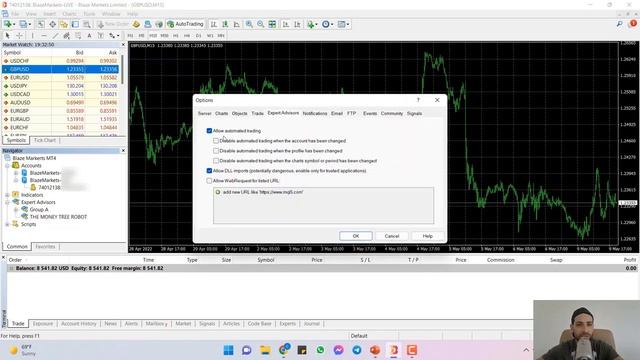The height and width of the screenshot is (360, 640).
Task: Confirm Options with the OK button
Action: click(356, 236)
